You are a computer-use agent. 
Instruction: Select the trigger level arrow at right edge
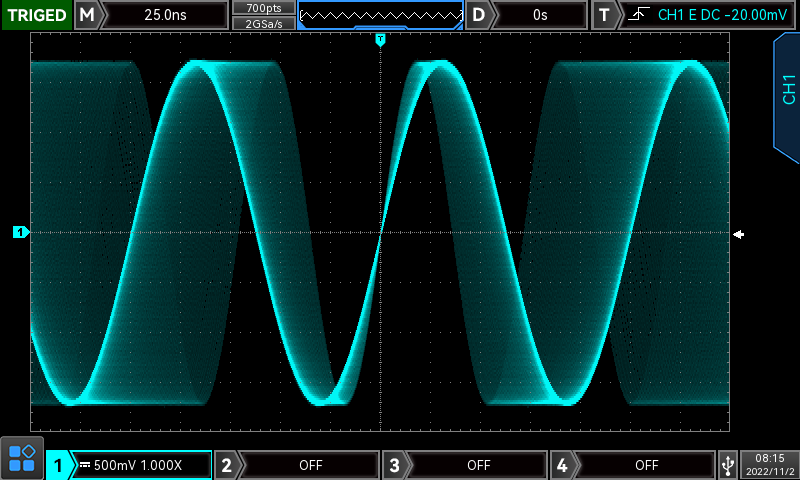(738, 234)
